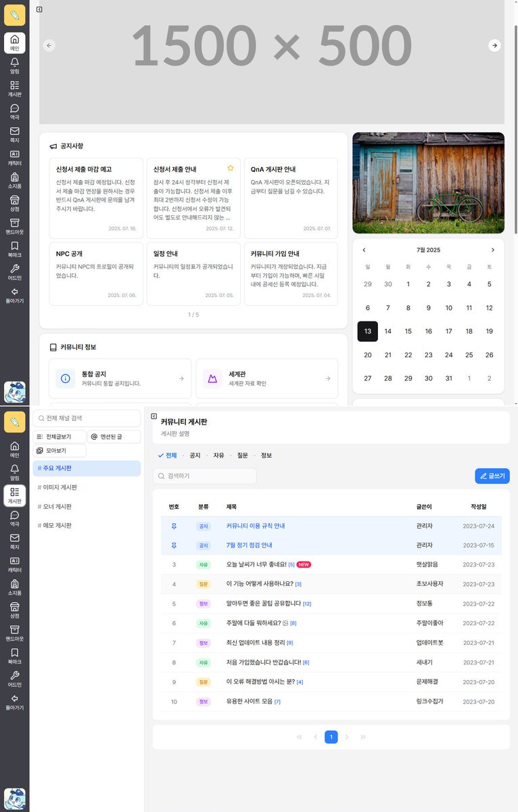Open # 오너 게시판 channel

[87, 506]
